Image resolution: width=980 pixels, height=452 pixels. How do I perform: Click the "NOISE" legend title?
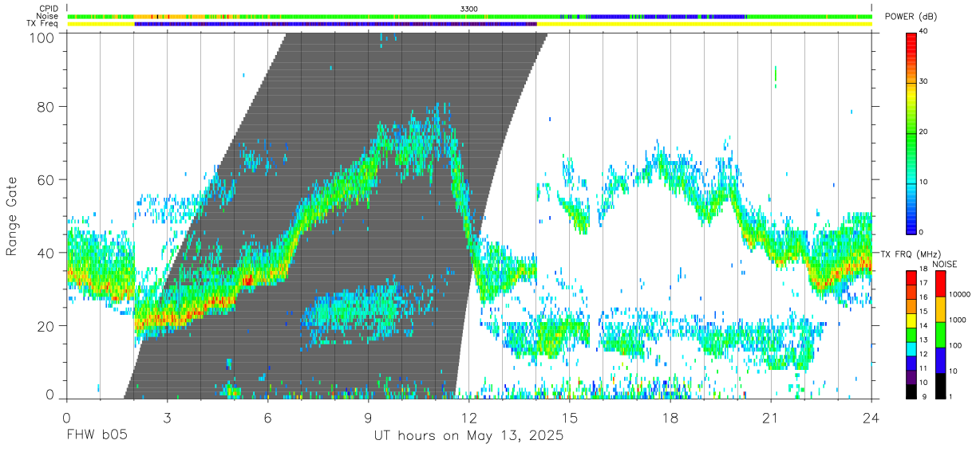click(x=945, y=264)
